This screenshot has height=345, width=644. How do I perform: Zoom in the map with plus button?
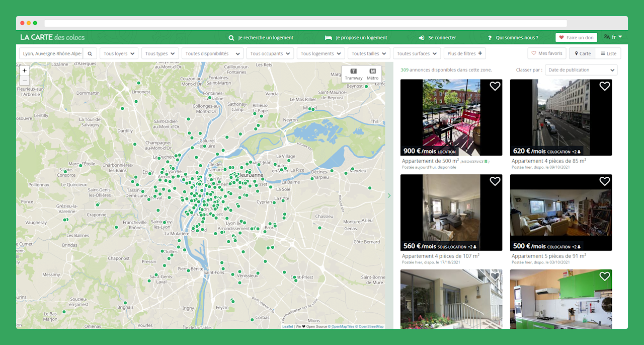(x=25, y=71)
